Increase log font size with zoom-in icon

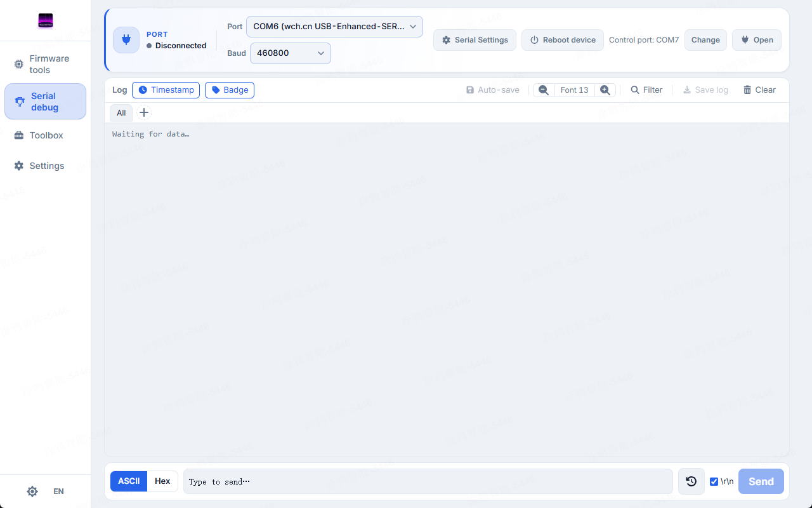pyautogui.click(x=605, y=90)
